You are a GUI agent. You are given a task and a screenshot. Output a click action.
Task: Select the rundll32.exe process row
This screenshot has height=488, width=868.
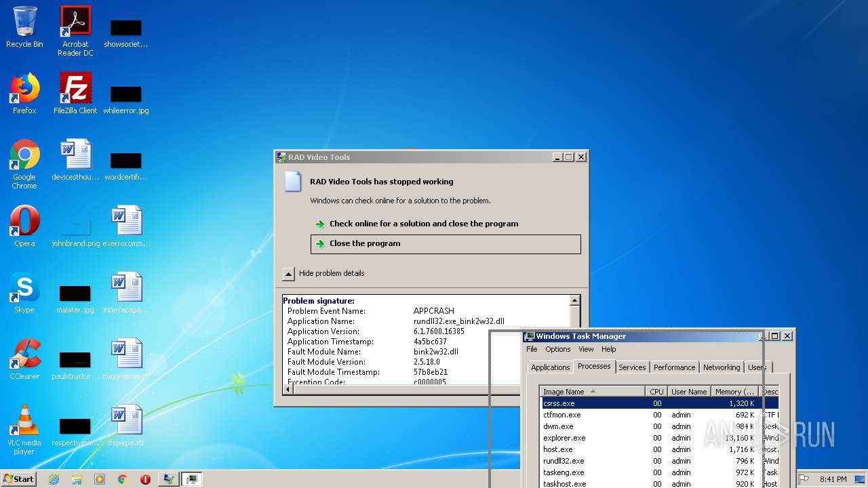(x=659, y=461)
